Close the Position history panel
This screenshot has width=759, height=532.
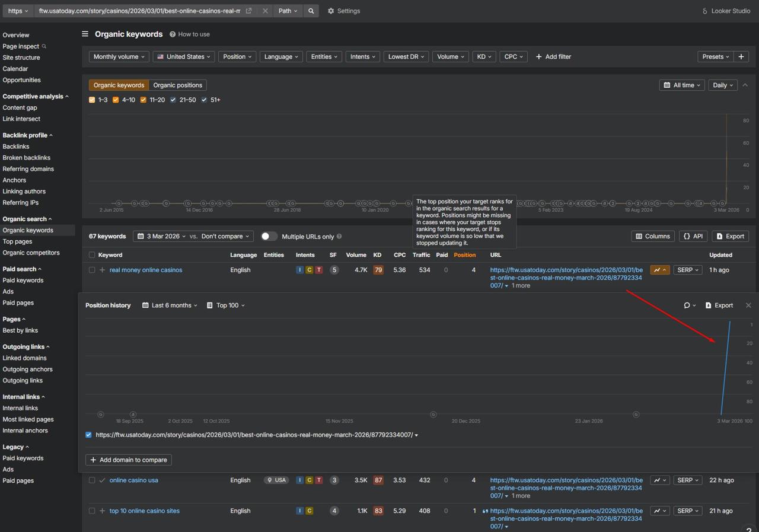point(748,305)
